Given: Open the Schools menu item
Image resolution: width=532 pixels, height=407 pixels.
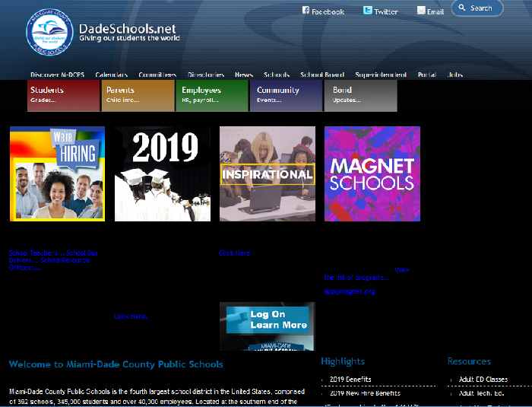Looking at the screenshot, I should [277, 75].
